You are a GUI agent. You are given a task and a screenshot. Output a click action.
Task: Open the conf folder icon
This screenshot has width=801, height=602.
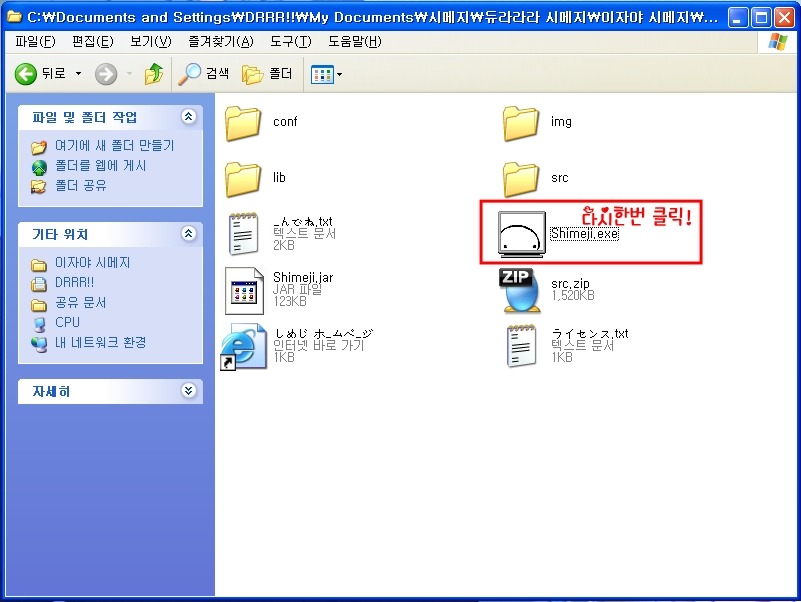click(243, 123)
